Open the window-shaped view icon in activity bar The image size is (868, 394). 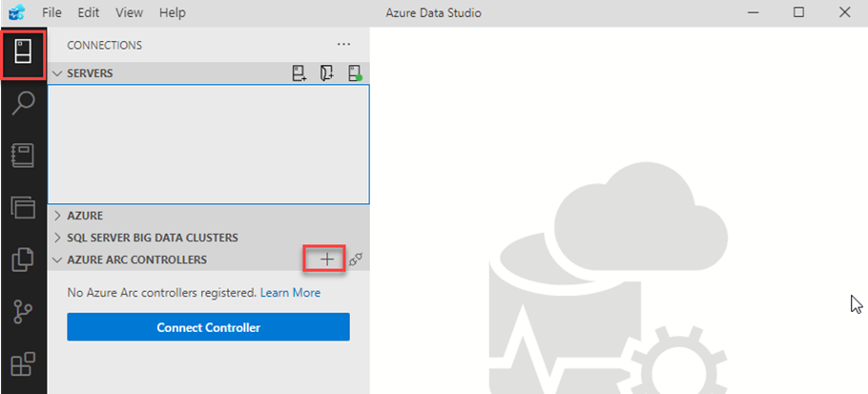point(23,207)
